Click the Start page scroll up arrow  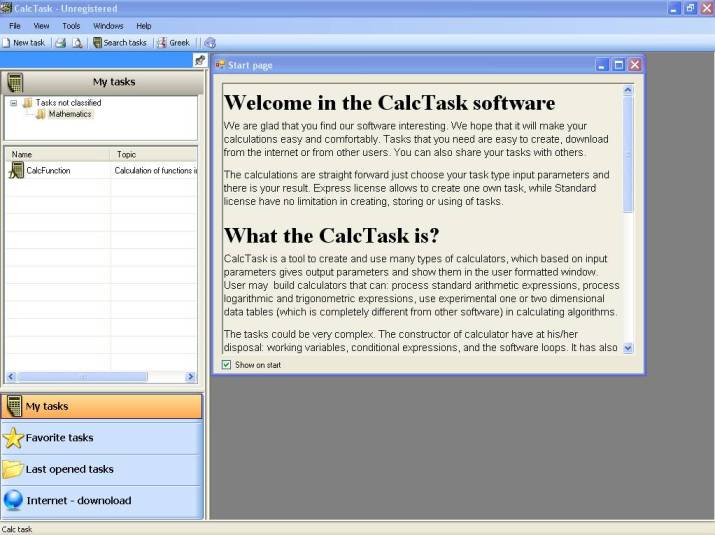628,90
